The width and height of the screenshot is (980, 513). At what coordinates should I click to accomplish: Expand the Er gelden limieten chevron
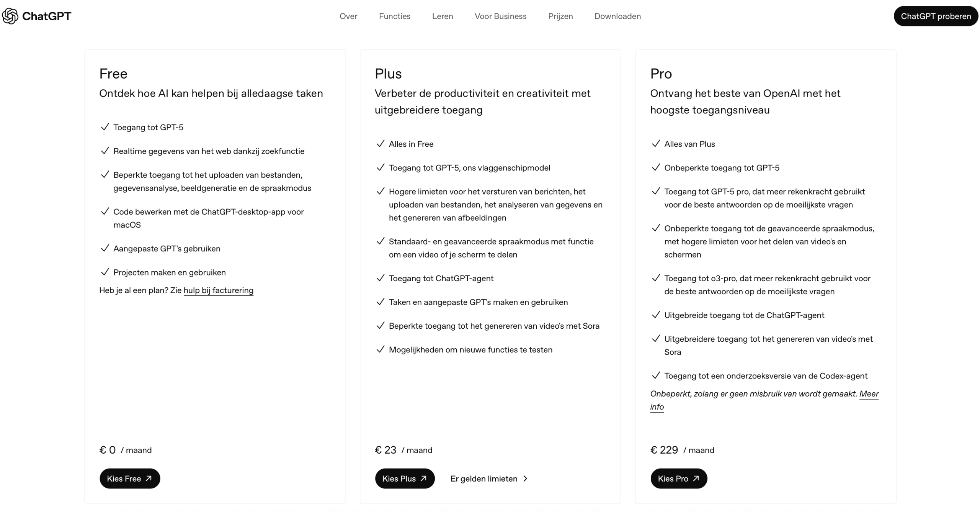tap(525, 479)
